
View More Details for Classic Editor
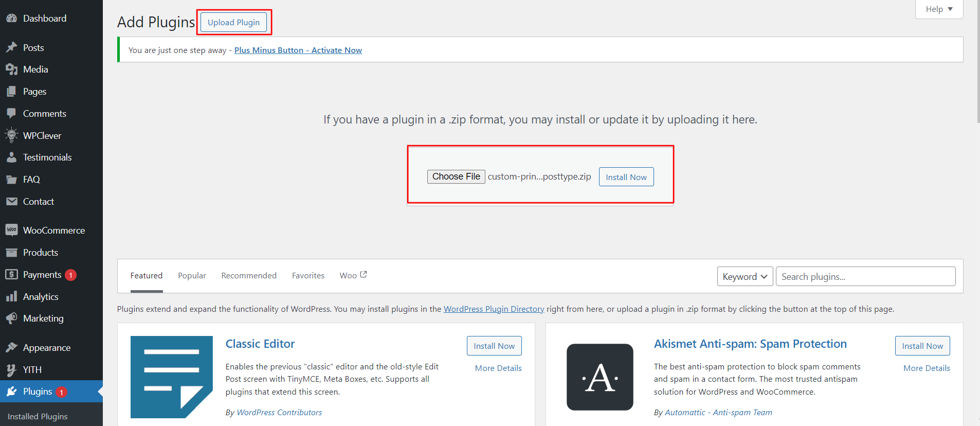pyautogui.click(x=498, y=368)
